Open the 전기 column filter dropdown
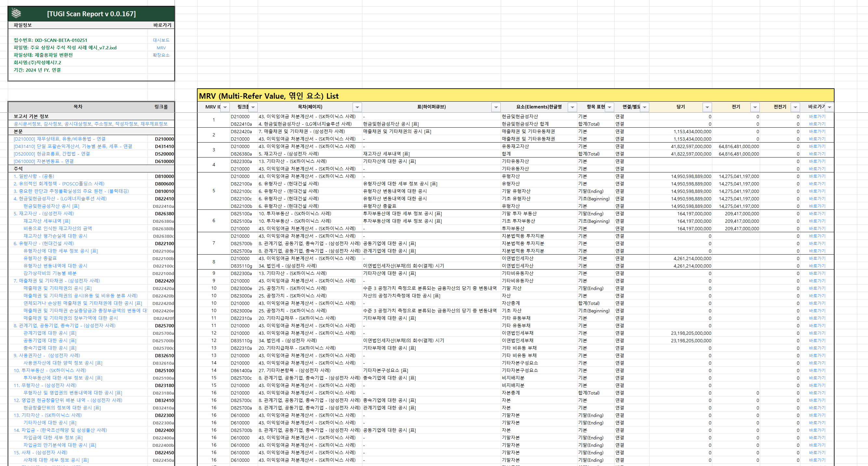Screen dimensions: 868x466 click(x=755, y=107)
